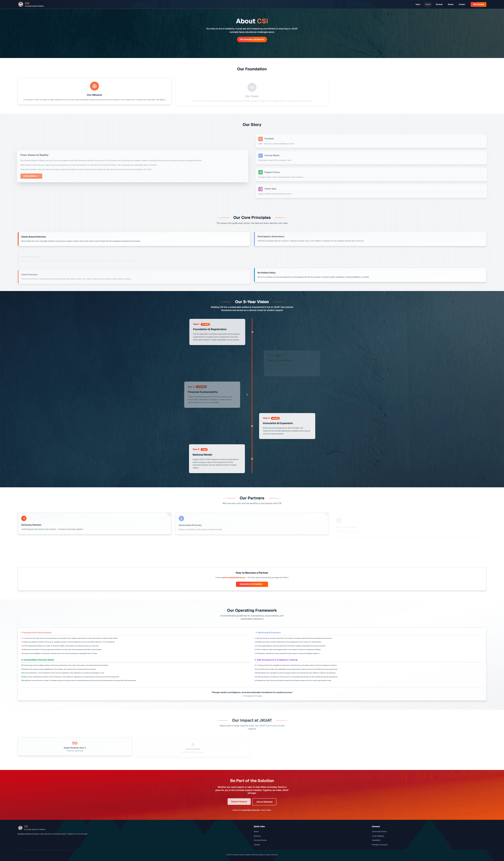Click the CSI logo in header
Viewport: 504px width, 861px height.
(x=21, y=4)
